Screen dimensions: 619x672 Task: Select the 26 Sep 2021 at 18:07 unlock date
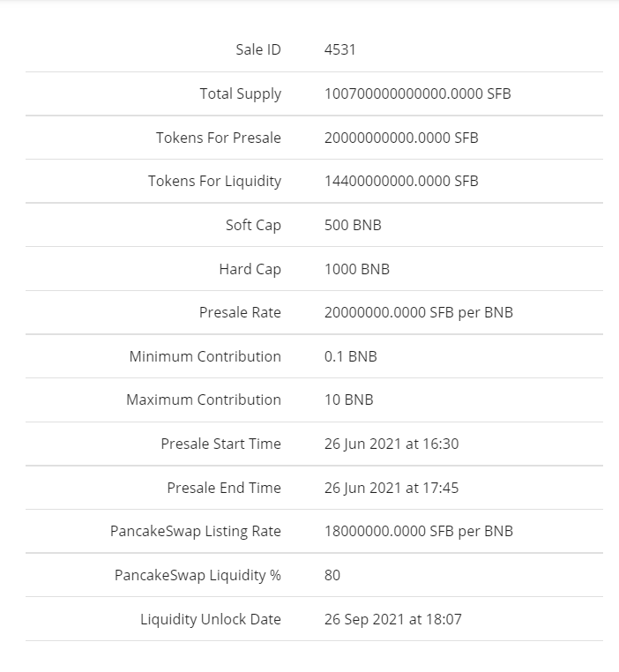(392, 620)
